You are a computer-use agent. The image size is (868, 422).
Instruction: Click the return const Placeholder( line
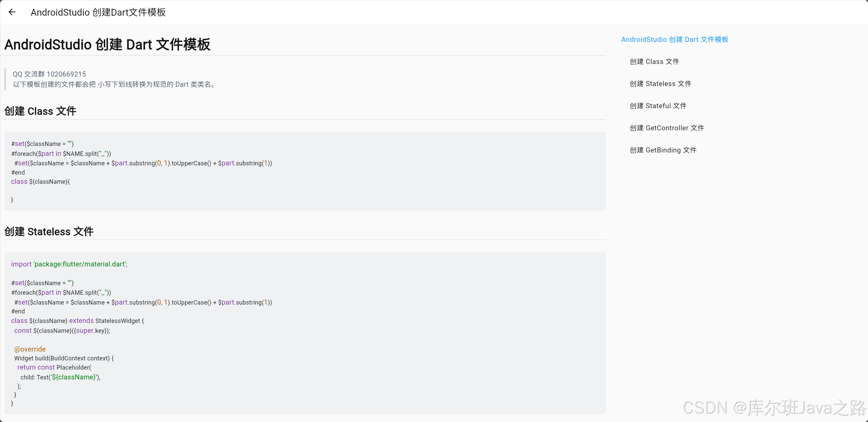(x=54, y=368)
